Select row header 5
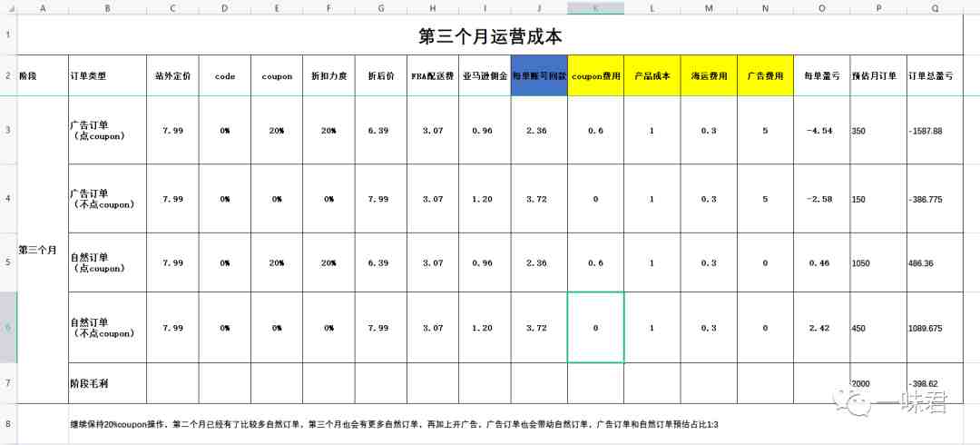Screen dimensions: 980x445 pyautogui.click(x=8, y=262)
